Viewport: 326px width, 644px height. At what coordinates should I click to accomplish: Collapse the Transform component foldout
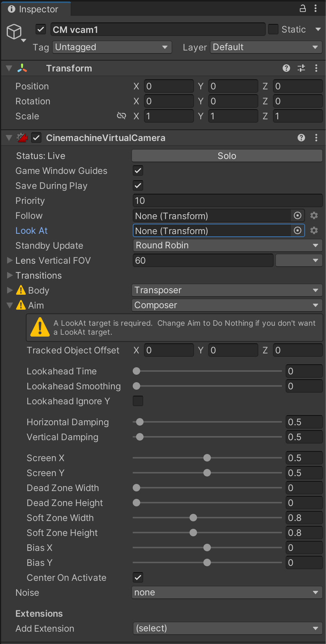pyautogui.click(x=9, y=68)
